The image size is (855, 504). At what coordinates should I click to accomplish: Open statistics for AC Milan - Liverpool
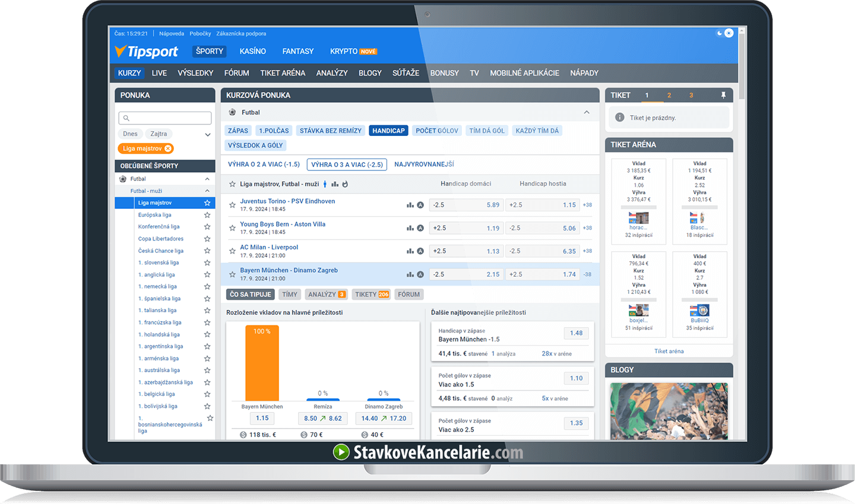410,251
